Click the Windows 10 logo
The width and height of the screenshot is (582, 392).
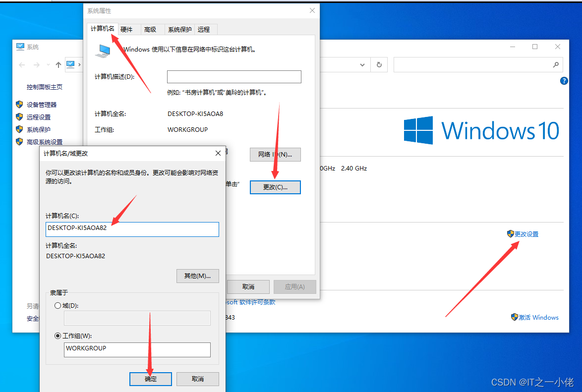pos(481,130)
